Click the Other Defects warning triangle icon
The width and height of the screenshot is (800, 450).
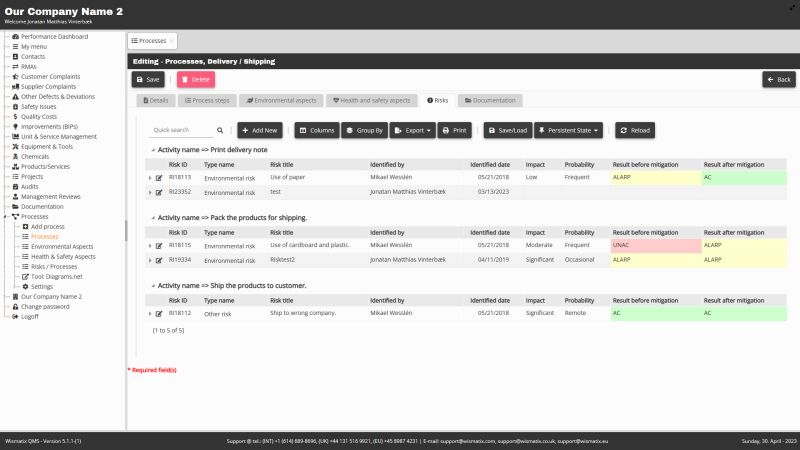pos(15,96)
